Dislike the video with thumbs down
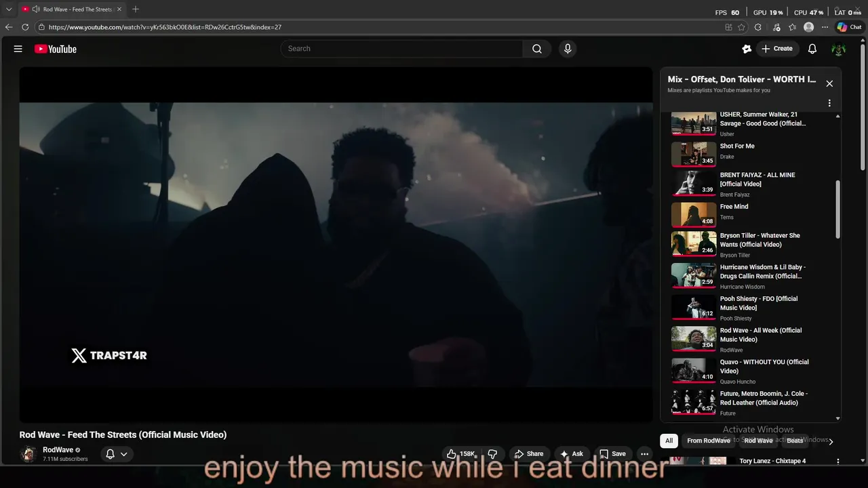This screenshot has height=488, width=868. [x=493, y=454]
